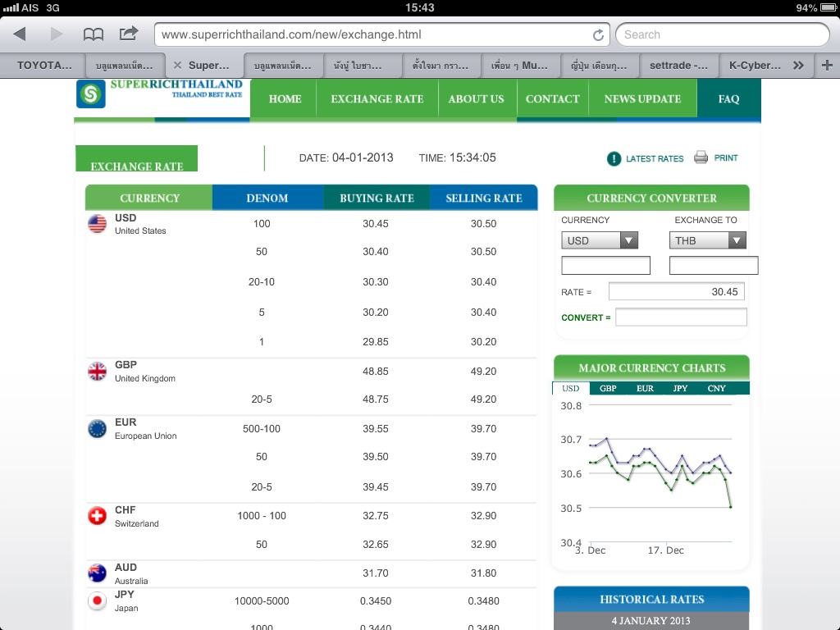The image size is (840, 630).
Task: Select the EUR chart tab
Action: coord(645,388)
